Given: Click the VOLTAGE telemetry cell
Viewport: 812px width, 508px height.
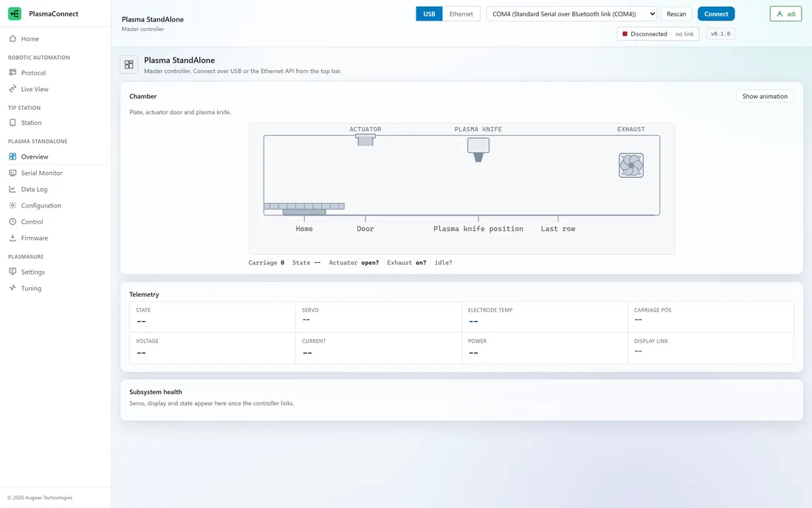Looking at the screenshot, I should pyautogui.click(x=213, y=348).
